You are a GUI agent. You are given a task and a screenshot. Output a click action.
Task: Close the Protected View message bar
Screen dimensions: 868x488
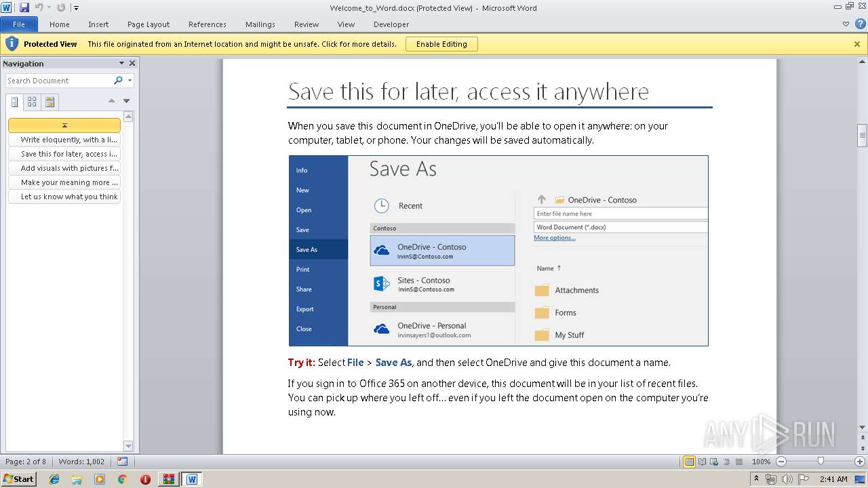857,44
